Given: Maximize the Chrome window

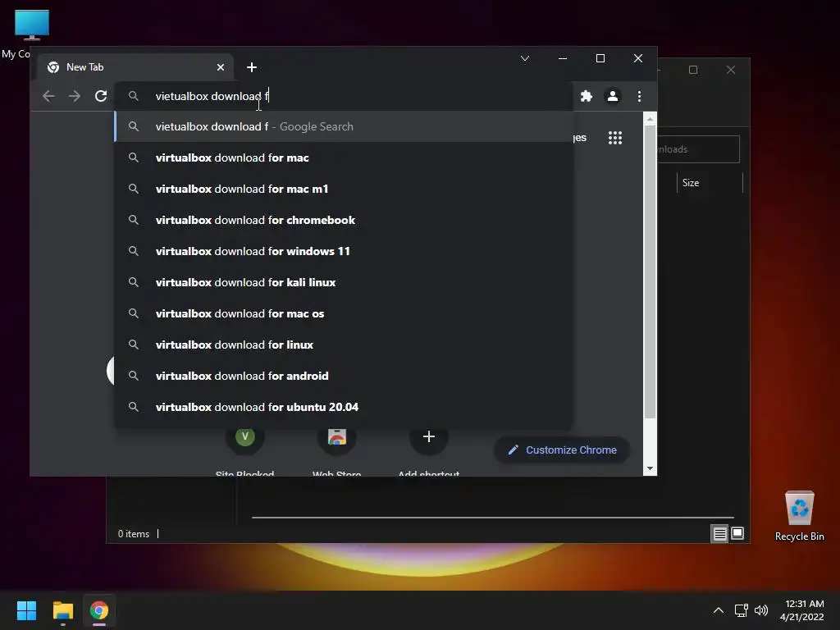Looking at the screenshot, I should [x=600, y=58].
